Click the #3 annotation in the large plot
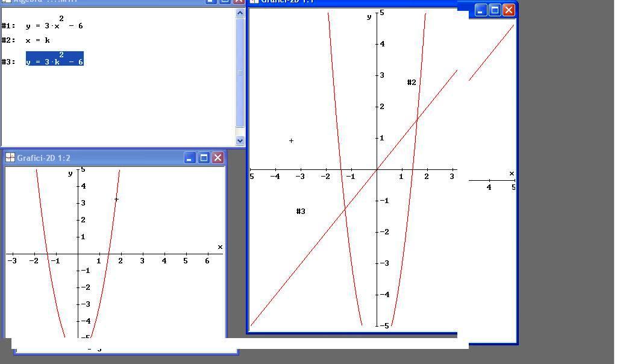The height and width of the screenshot is (364, 617). pos(301,212)
